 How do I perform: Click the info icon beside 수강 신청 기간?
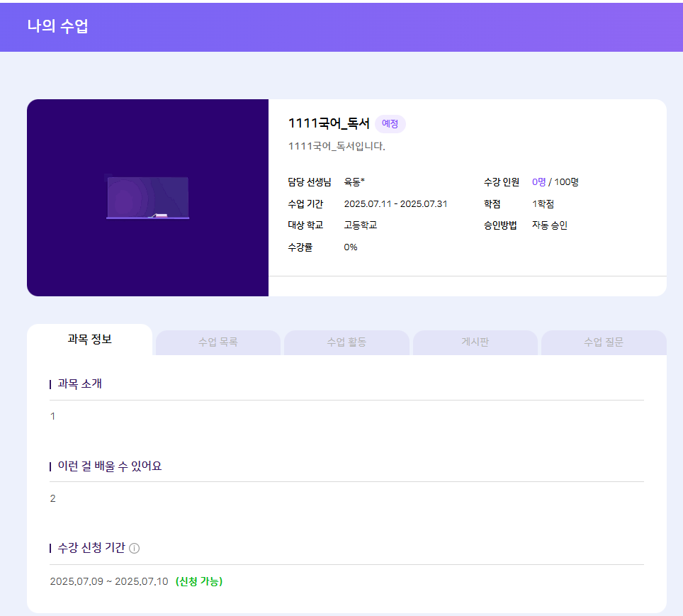point(135,548)
